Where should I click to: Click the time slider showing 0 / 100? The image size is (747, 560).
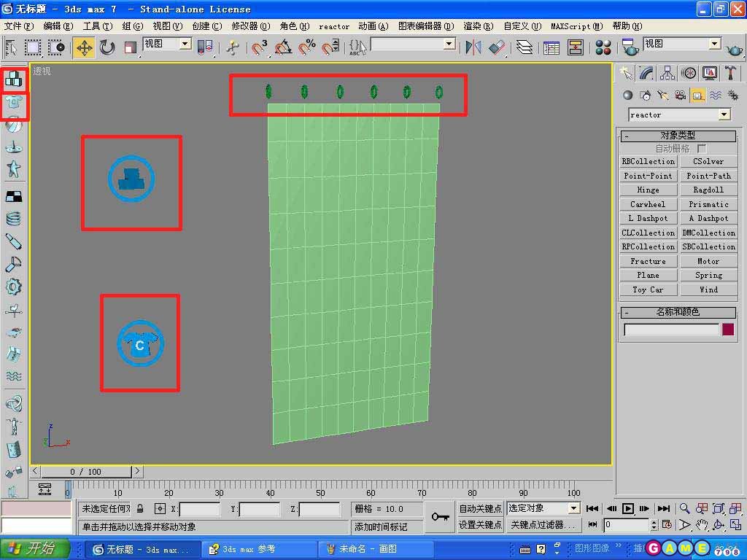[x=86, y=472]
